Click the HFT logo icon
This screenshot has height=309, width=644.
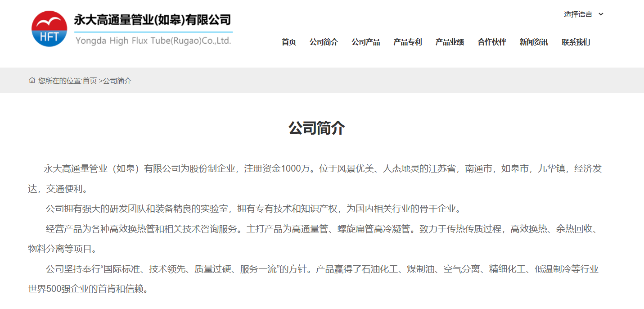click(x=48, y=28)
